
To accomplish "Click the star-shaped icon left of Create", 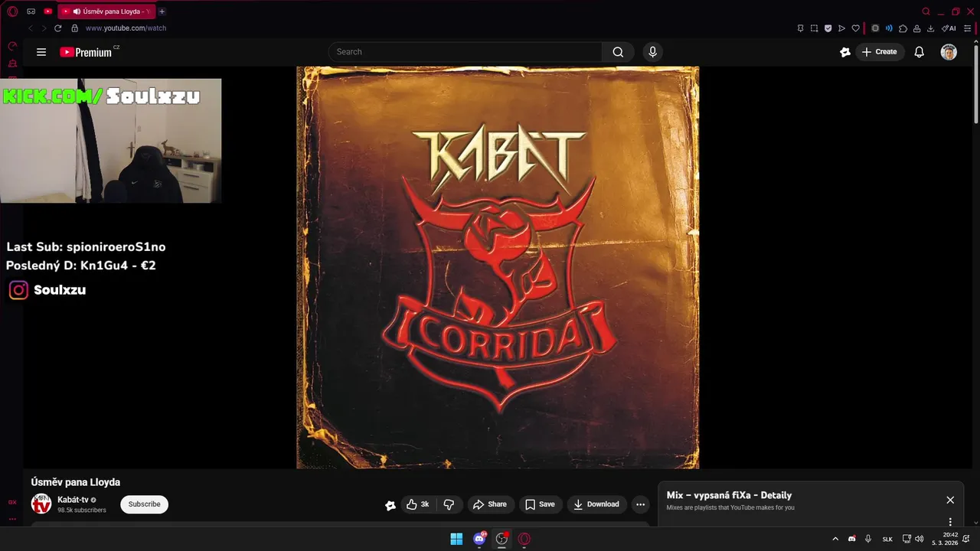I will pyautogui.click(x=845, y=52).
